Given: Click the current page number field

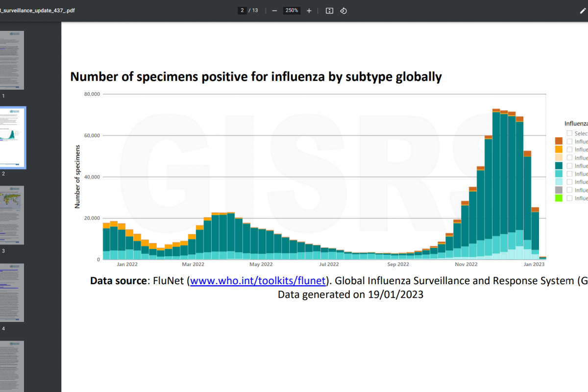Looking at the screenshot, I should click(242, 11).
